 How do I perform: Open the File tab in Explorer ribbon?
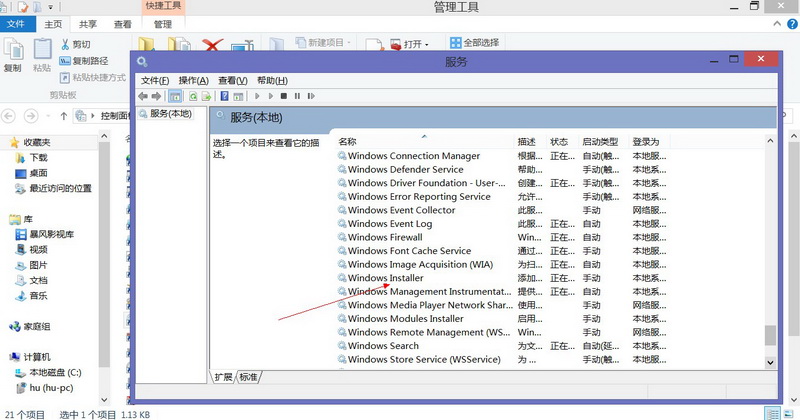[17, 24]
